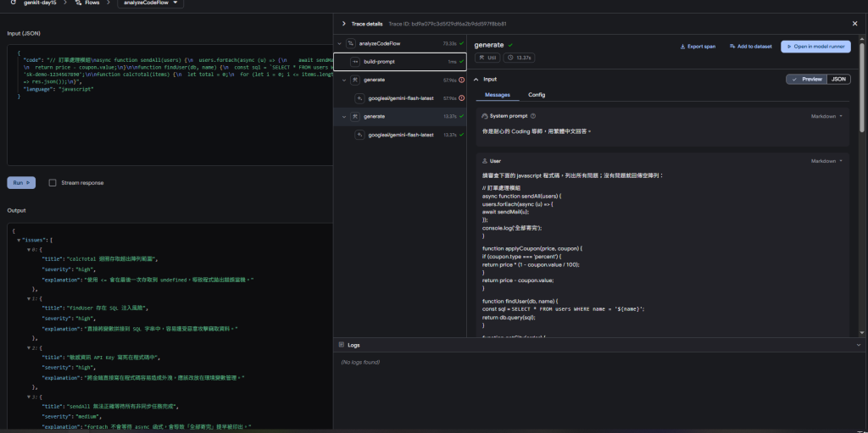868x433 pixels.
Task: Click the build-prompt step icon
Action: [355, 62]
